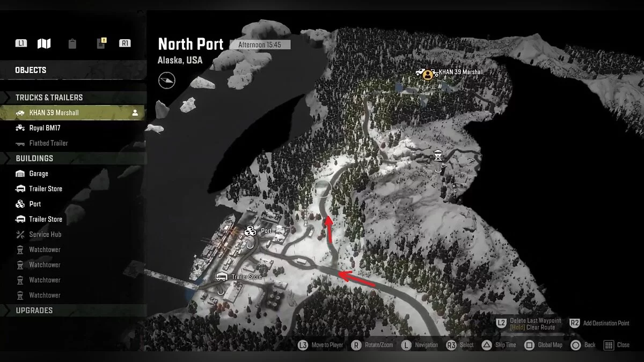Collapse the Trucks & Trailers section

coord(72,97)
